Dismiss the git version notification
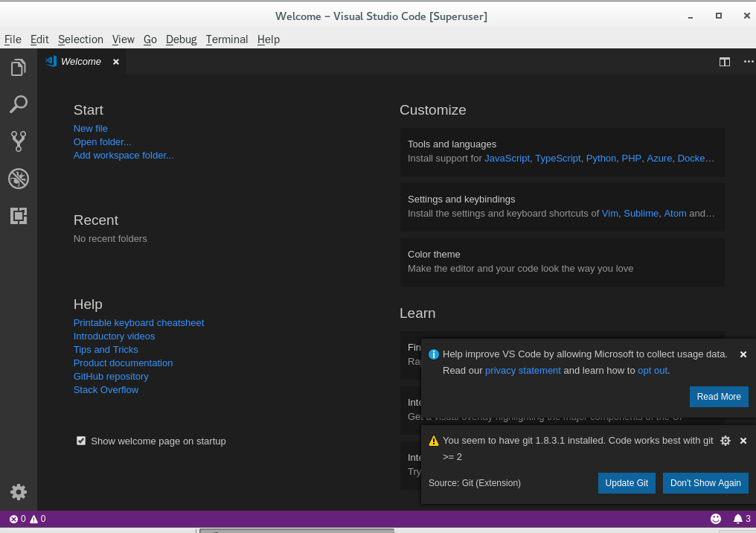Image resolution: width=756 pixels, height=533 pixels. click(x=743, y=441)
